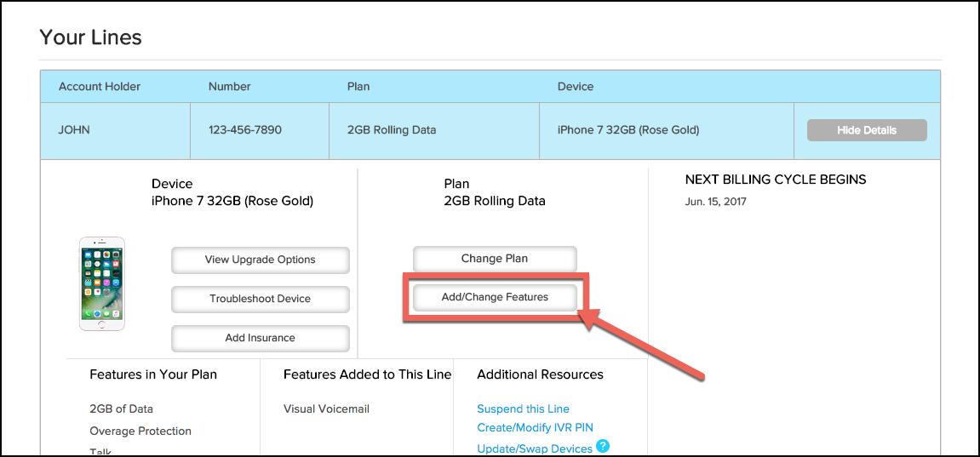Collapse line info with Hide Details
The width and height of the screenshot is (980, 457).
(x=866, y=130)
